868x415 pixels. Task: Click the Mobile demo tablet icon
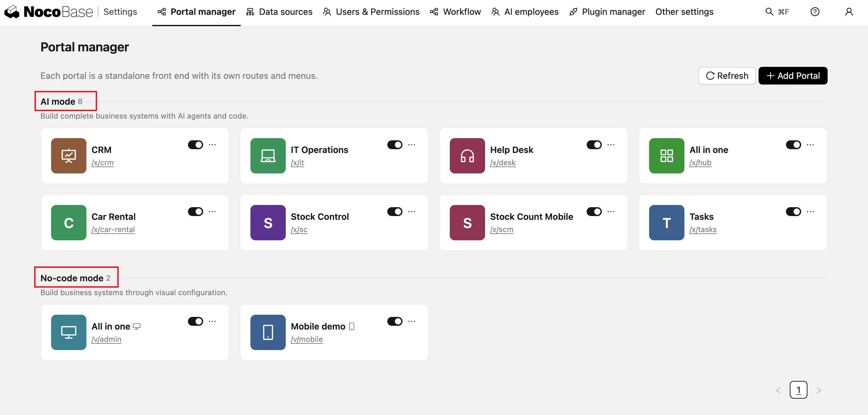268,332
